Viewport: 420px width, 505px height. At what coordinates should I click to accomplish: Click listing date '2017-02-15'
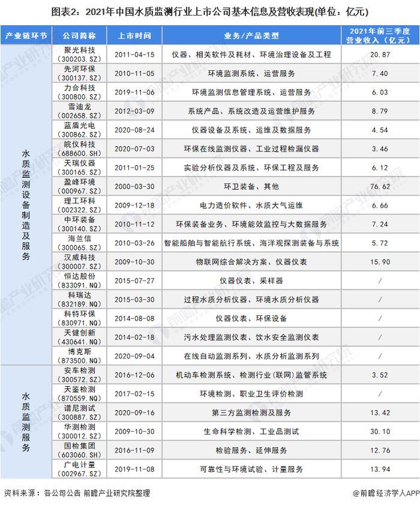point(134,394)
